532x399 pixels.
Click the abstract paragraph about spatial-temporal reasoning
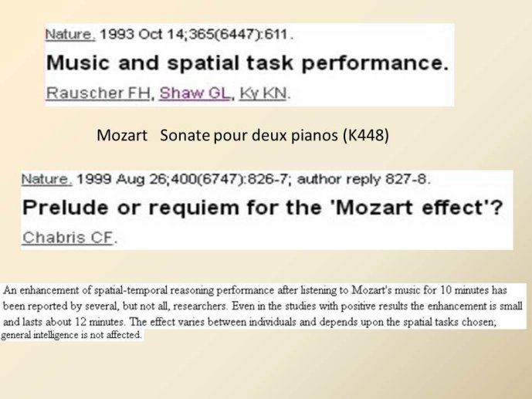point(263,312)
